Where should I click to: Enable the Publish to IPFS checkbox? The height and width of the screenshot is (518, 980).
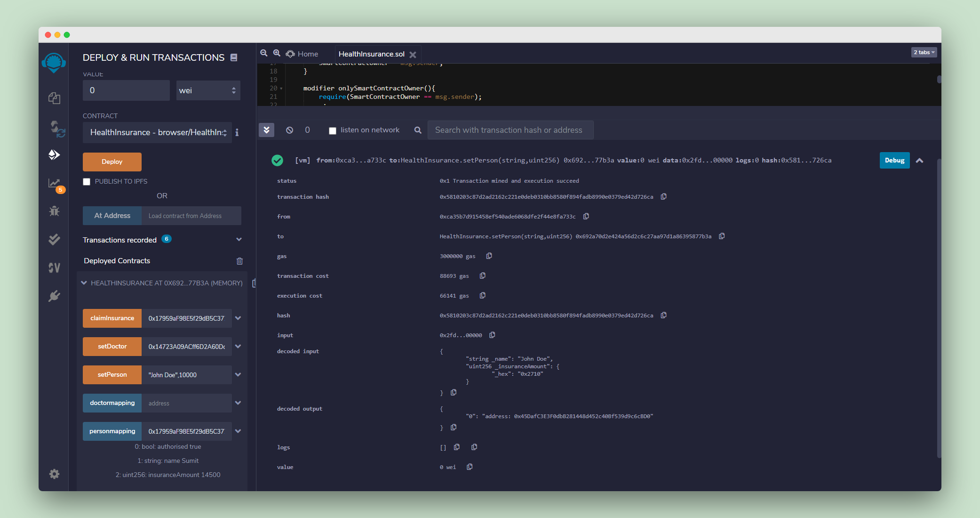point(87,182)
